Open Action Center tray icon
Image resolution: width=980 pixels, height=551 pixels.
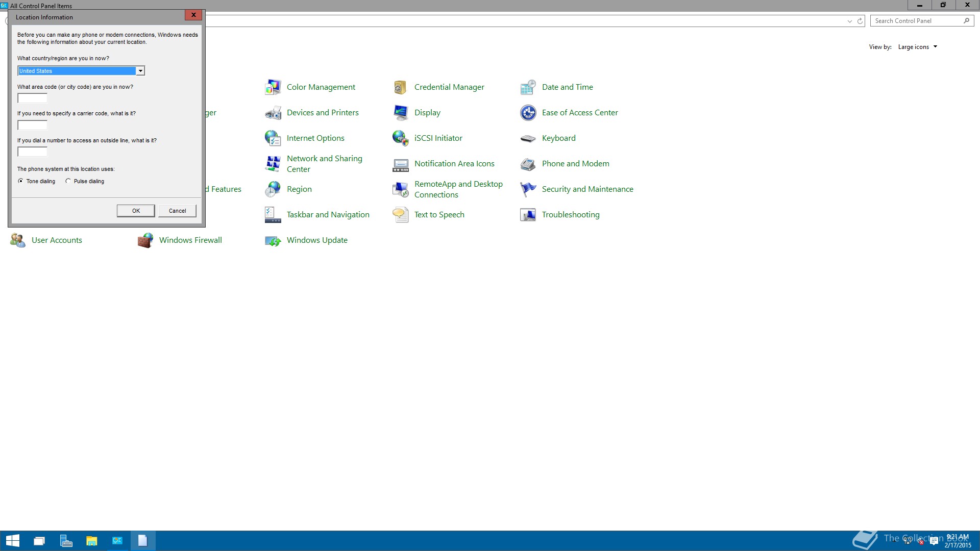(x=934, y=541)
